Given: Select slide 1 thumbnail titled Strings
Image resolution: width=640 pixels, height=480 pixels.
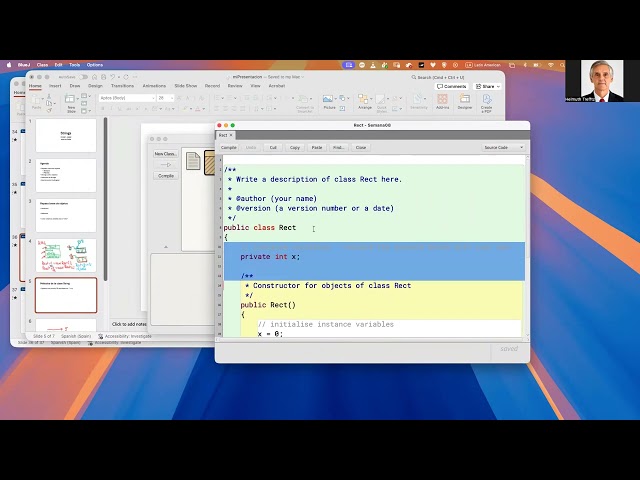Looking at the screenshot, I should (66, 135).
